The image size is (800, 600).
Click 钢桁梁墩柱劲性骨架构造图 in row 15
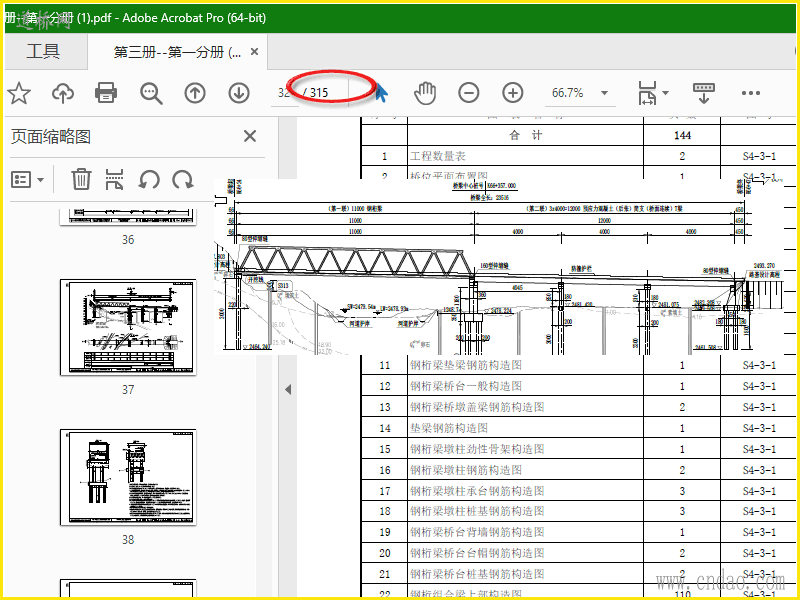(x=477, y=449)
